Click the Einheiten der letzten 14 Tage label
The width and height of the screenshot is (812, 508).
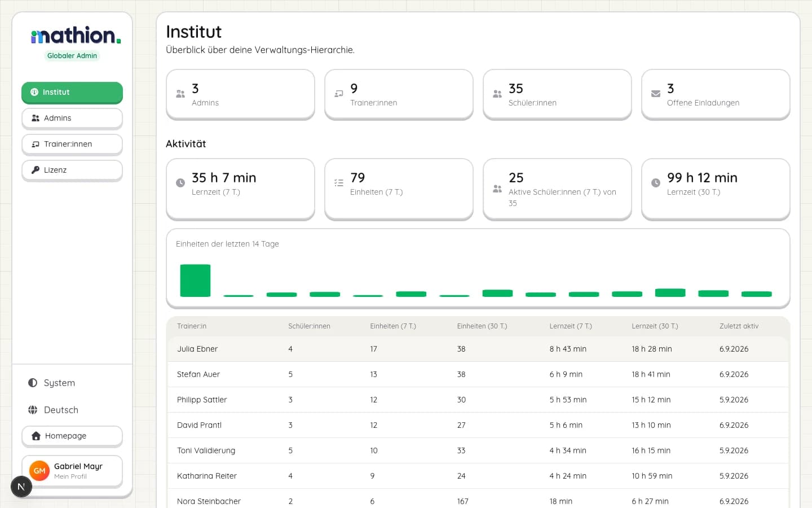tap(227, 244)
